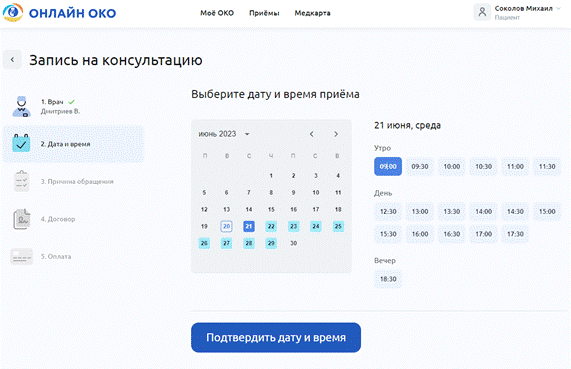Select June 22 in the calendar
Viewport: 571px width, 369px height.
[271, 226]
